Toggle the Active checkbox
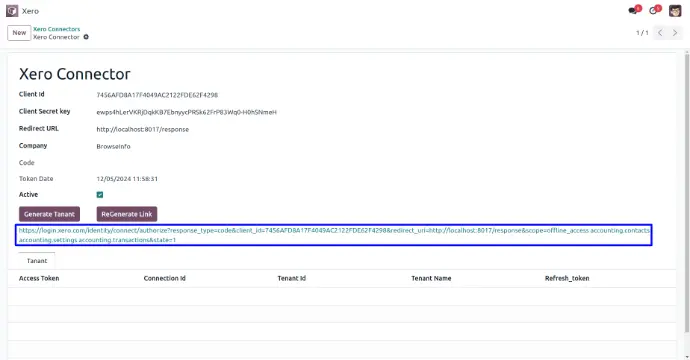The width and height of the screenshot is (690, 360). point(100,195)
